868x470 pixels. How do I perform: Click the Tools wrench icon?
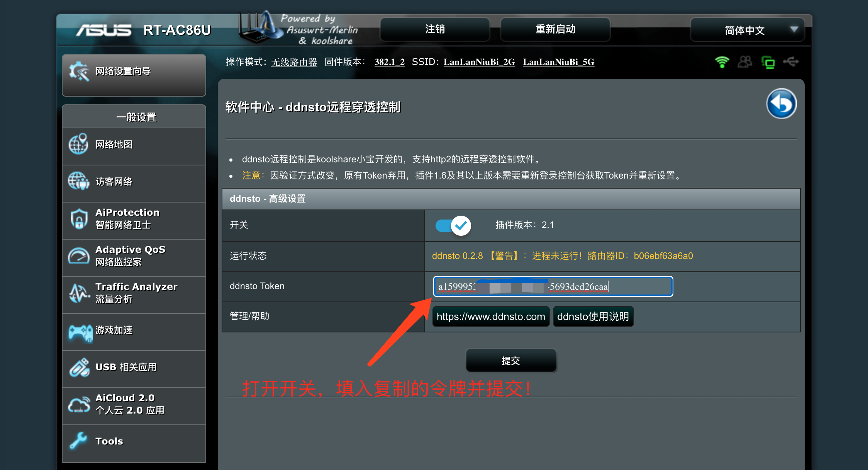(79, 440)
